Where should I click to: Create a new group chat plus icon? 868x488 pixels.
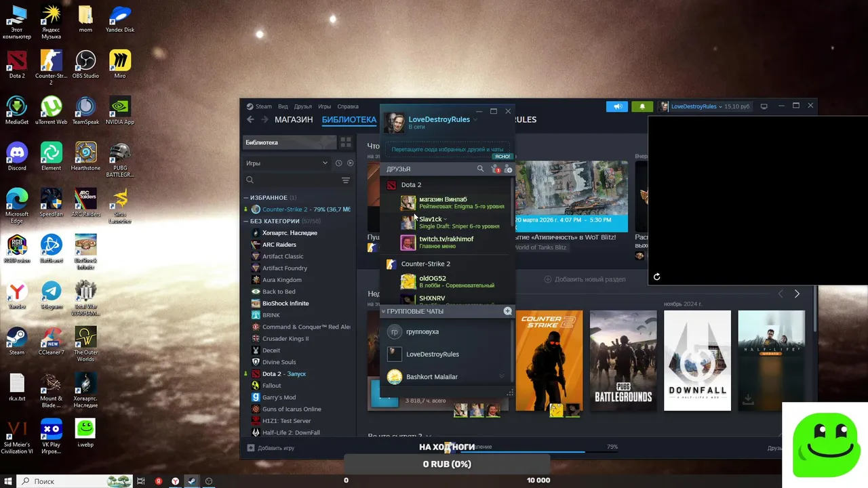tap(507, 311)
